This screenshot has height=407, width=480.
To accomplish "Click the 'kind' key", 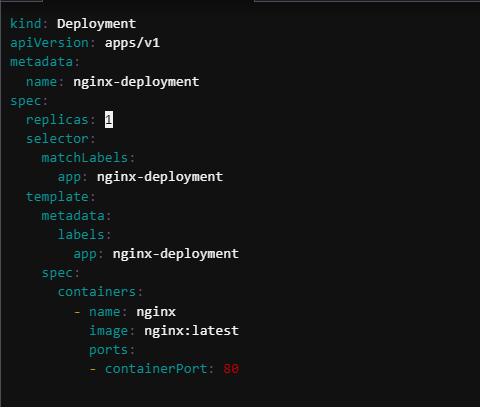I will click(26, 24).
